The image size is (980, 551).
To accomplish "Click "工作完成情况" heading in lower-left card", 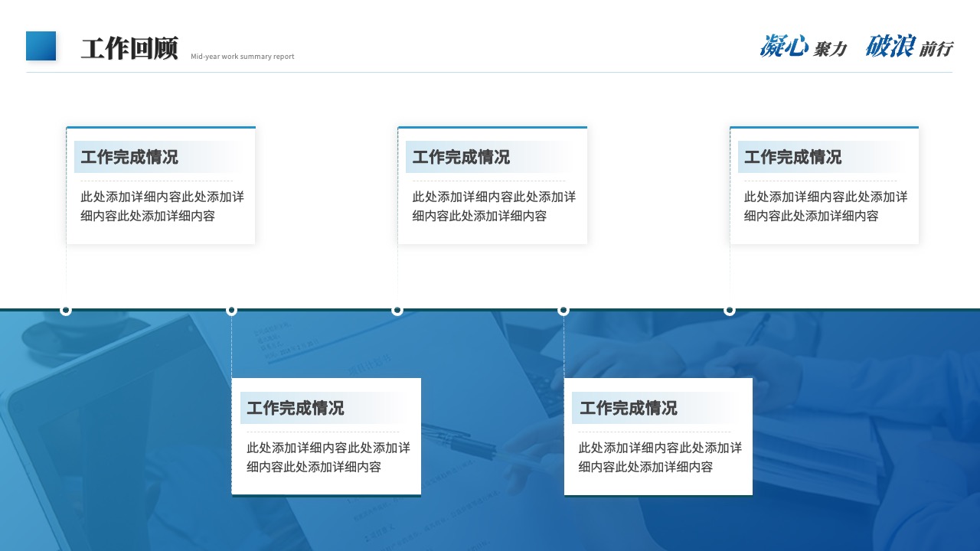I will (296, 408).
